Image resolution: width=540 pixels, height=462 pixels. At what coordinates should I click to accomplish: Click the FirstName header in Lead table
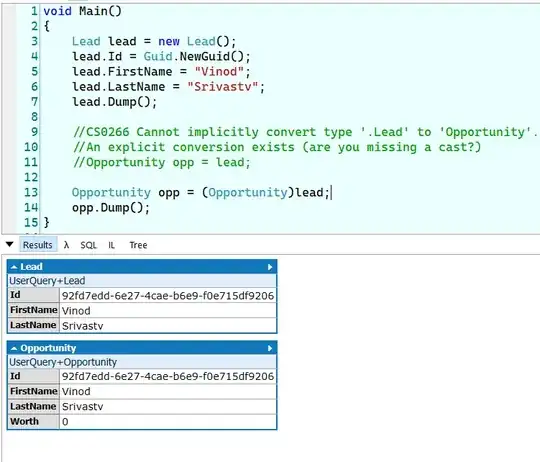point(34,310)
